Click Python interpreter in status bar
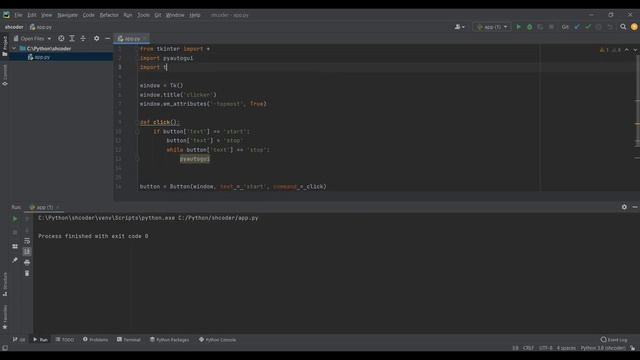This screenshot has width=640, height=360. (x=603, y=348)
